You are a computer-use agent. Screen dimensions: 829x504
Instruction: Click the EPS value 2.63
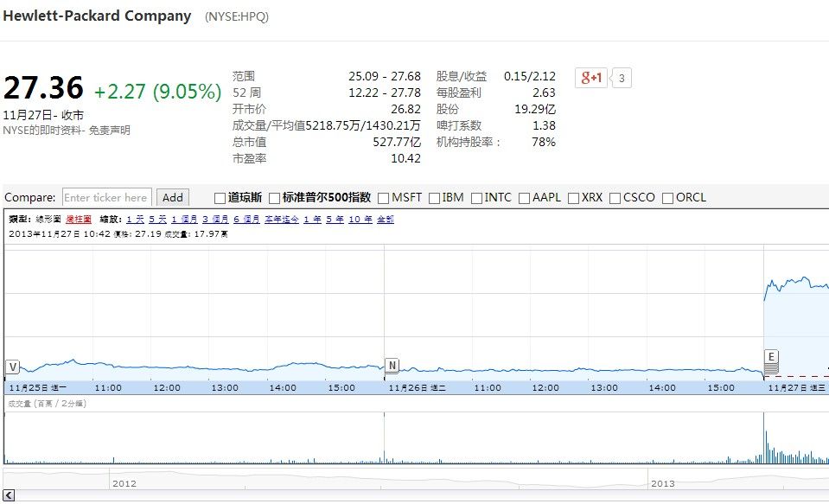(x=544, y=93)
